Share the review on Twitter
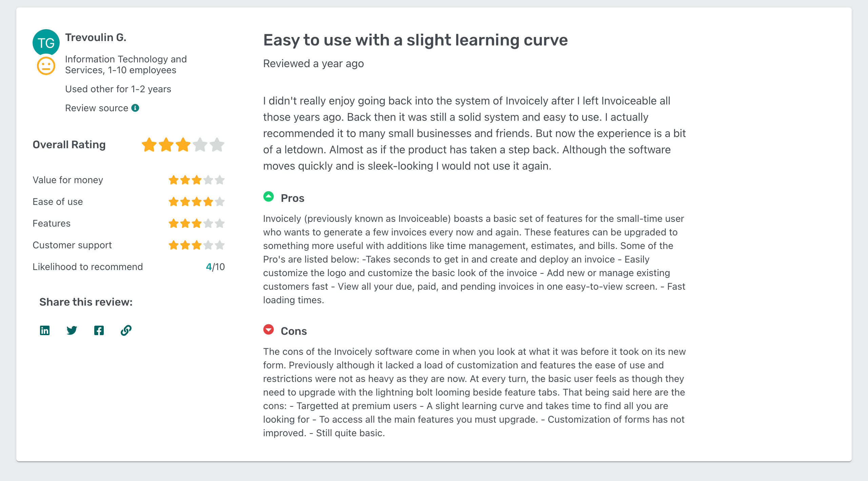The width and height of the screenshot is (868, 481). pos(72,330)
